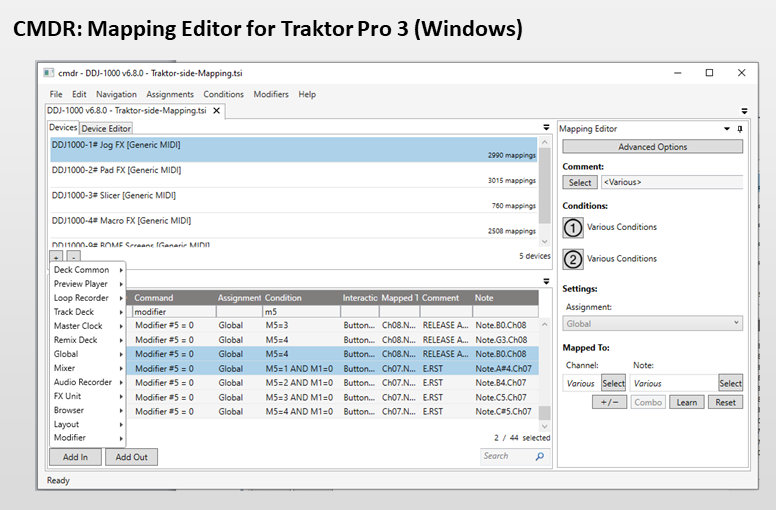Select device DDJ1000-1# Jog FX
This screenshot has width=776, height=510.
[x=293, y=149]
